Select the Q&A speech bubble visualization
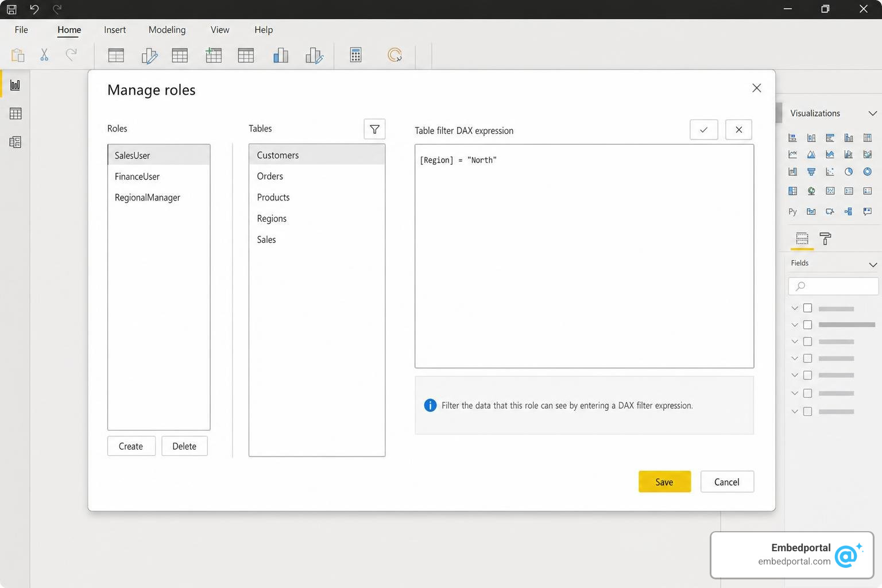Screen dimensions: 882x588 click(x=868, y=211)
